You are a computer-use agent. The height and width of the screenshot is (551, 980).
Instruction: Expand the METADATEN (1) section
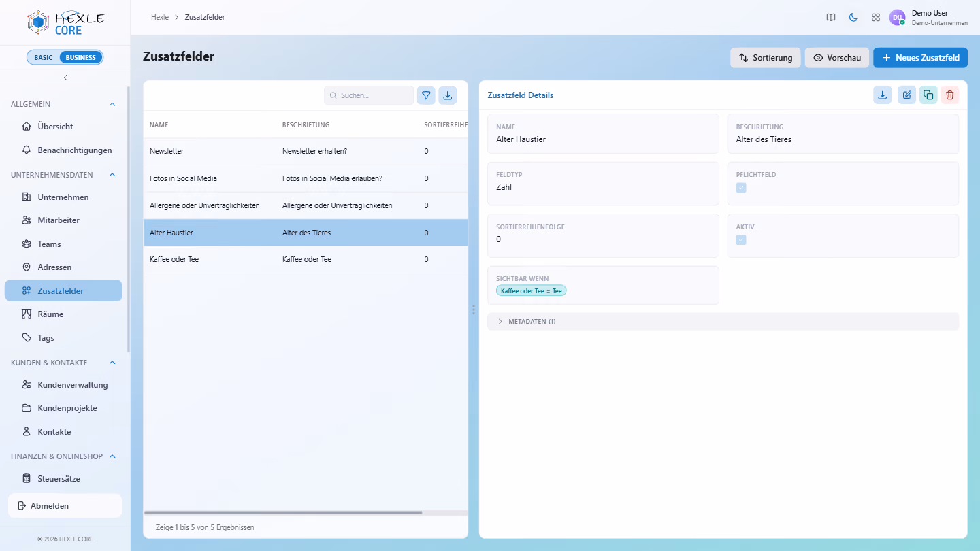click(723, 321)
